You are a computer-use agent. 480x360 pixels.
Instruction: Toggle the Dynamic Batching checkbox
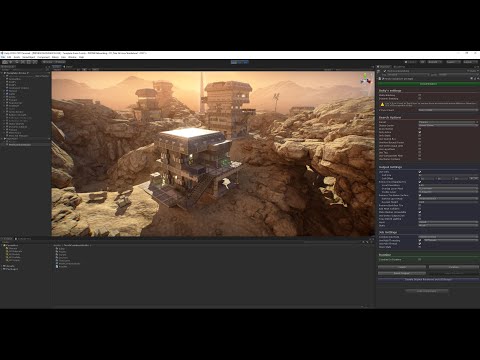pos(420,98)
